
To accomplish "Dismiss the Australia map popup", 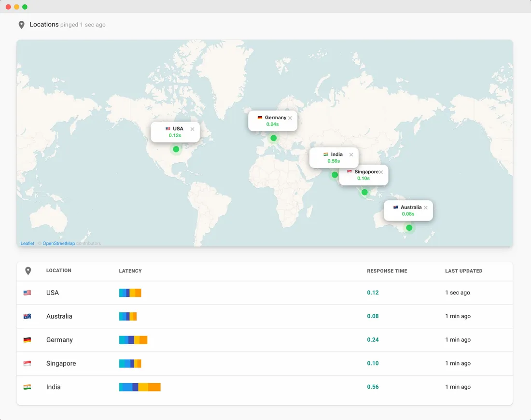I will (x=425, y=208).
